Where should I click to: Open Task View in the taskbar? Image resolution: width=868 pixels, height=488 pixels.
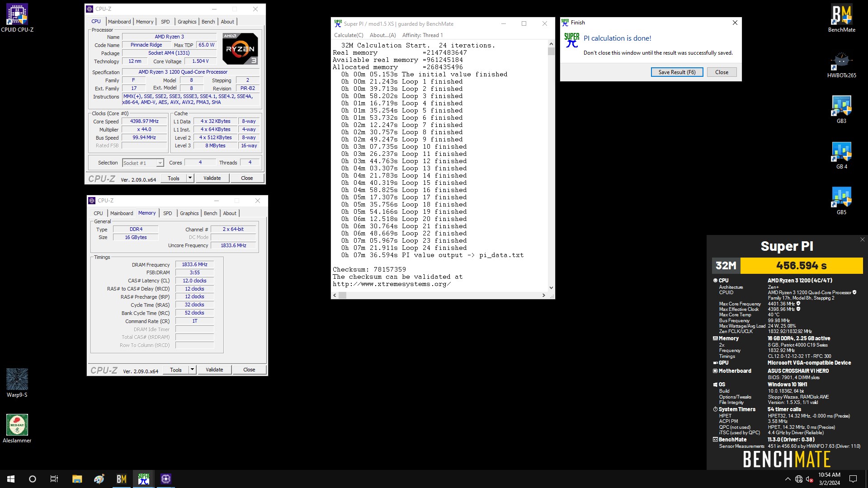[54, 479]
